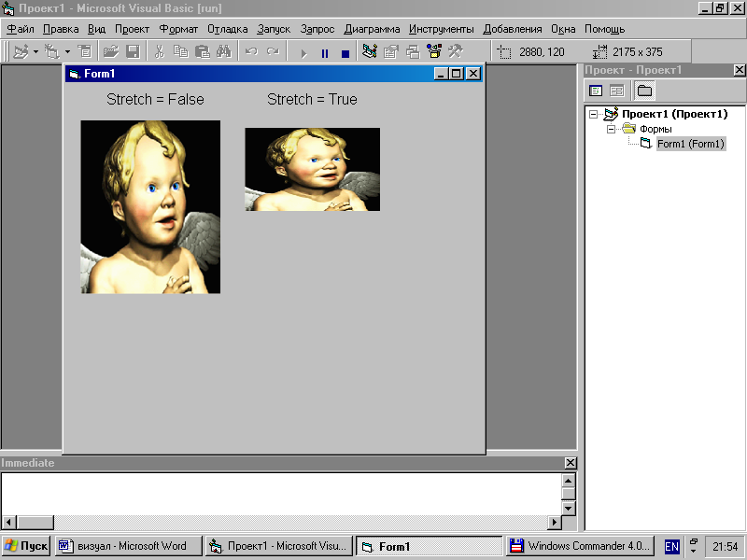Image resolution: width=747 pixels, height=560 pixels.
Task: Open the Add Form dropdown arrow
Action: (67, 51)
